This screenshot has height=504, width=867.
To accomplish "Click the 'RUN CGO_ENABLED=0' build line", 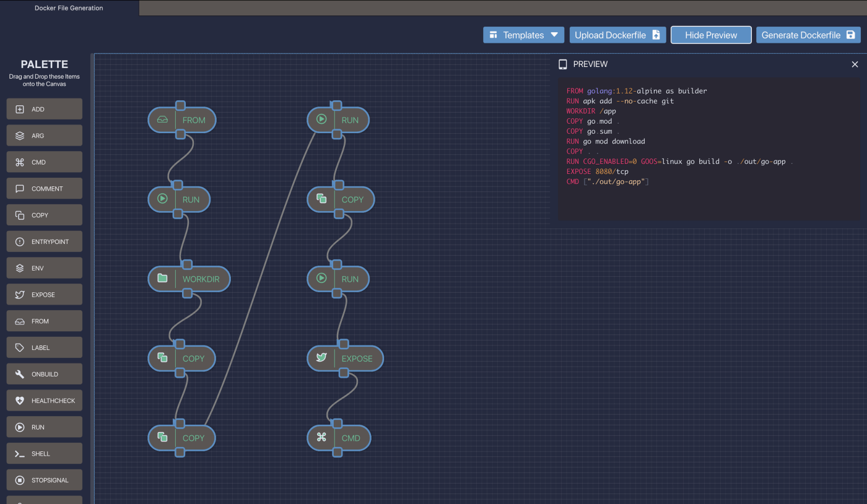I will [680, 162].
